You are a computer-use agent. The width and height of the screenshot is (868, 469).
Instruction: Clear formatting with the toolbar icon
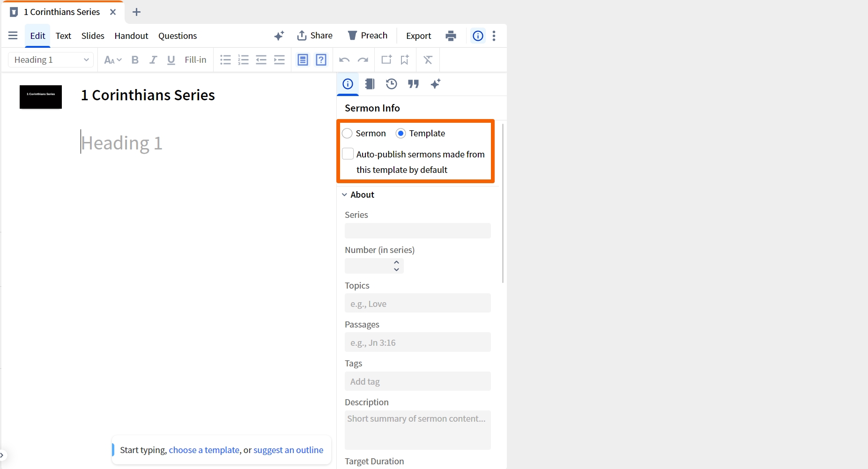428,60
